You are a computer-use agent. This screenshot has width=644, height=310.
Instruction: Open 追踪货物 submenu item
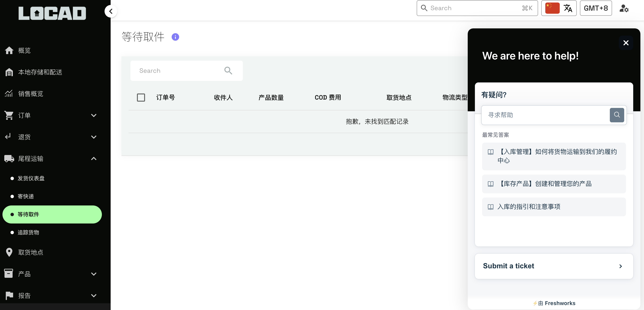pos(28,232)
